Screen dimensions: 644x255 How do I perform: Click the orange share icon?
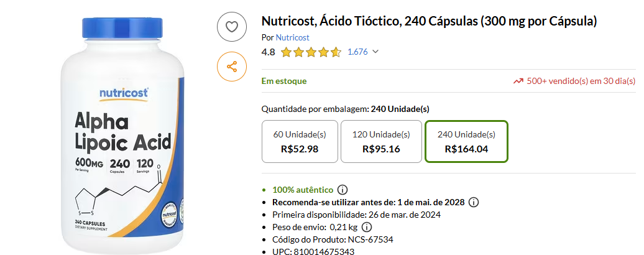click(x=232, y=67)
